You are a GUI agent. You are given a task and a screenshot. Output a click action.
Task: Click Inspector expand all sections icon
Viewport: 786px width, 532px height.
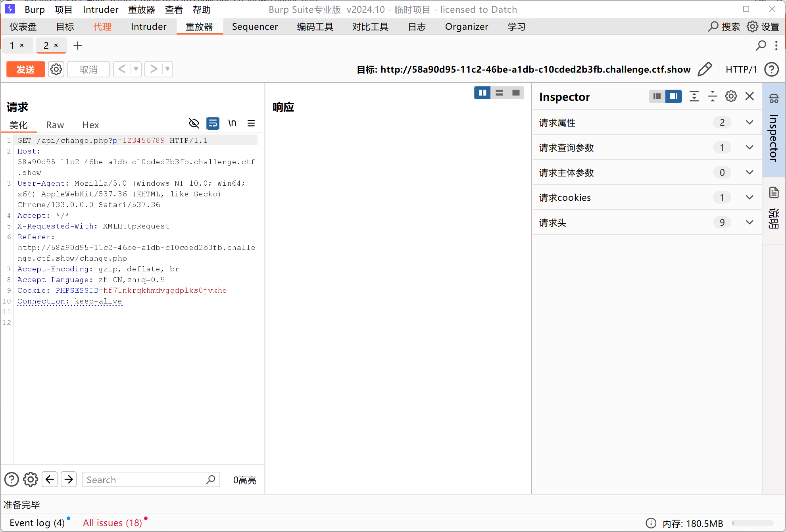694,96
